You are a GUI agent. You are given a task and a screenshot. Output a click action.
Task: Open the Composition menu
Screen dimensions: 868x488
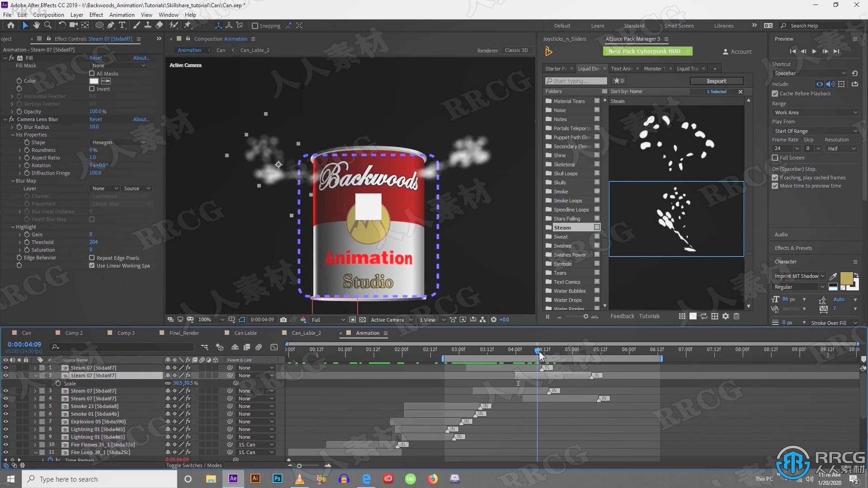tap(48, 14)
